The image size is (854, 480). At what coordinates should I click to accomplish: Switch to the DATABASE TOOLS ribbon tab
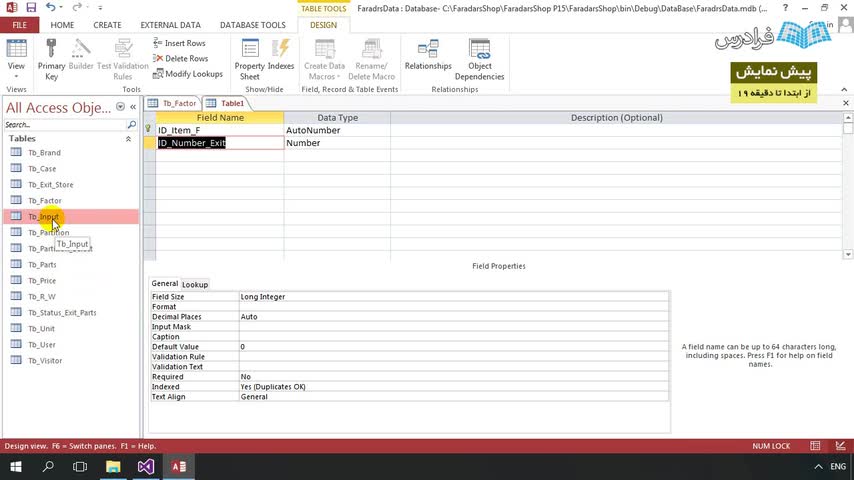[253, 25]
